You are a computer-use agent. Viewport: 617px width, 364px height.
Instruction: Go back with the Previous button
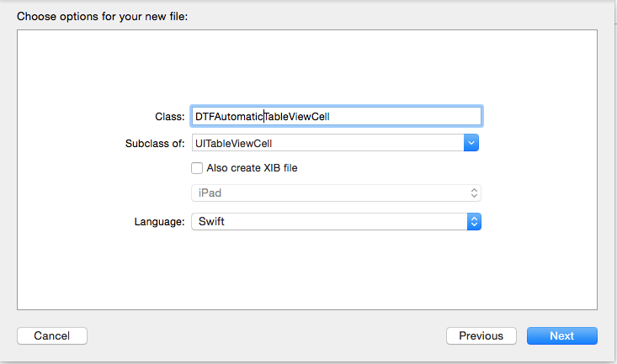(x=481, y=335)
